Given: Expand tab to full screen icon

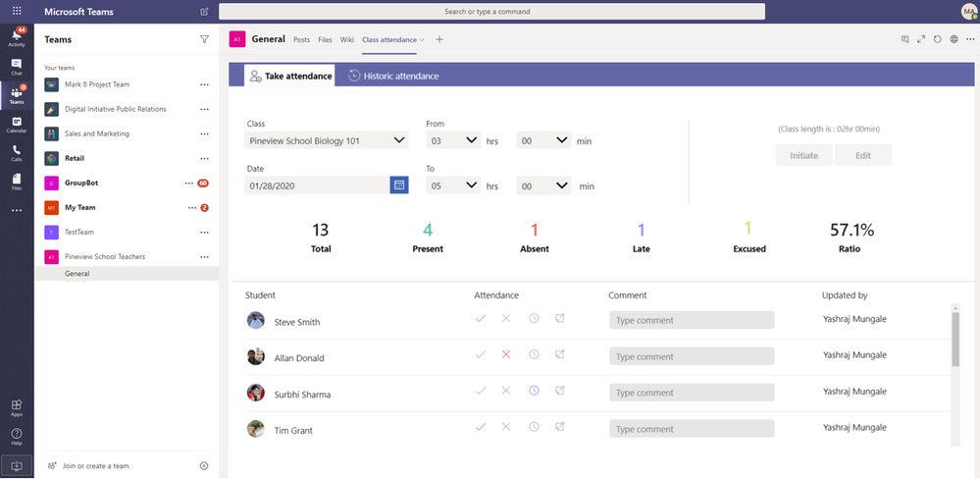Looking at the screenshot, I should (921, 39).
